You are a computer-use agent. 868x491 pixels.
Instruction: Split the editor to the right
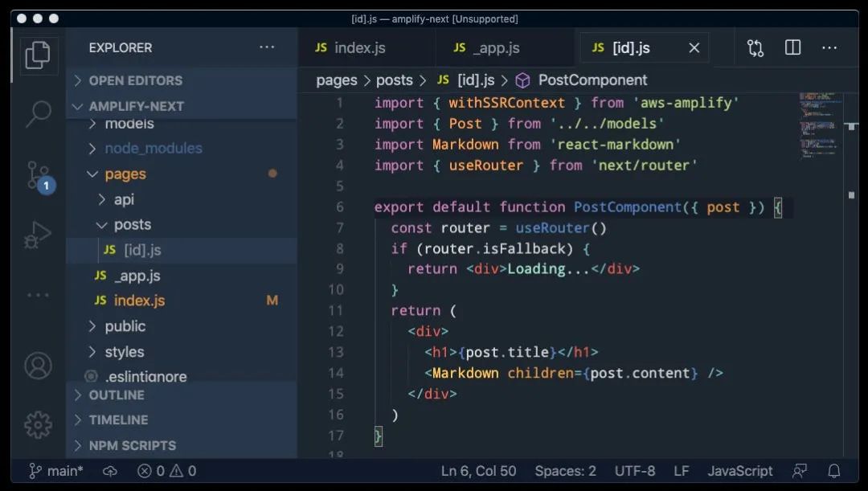tap(792, 47)
